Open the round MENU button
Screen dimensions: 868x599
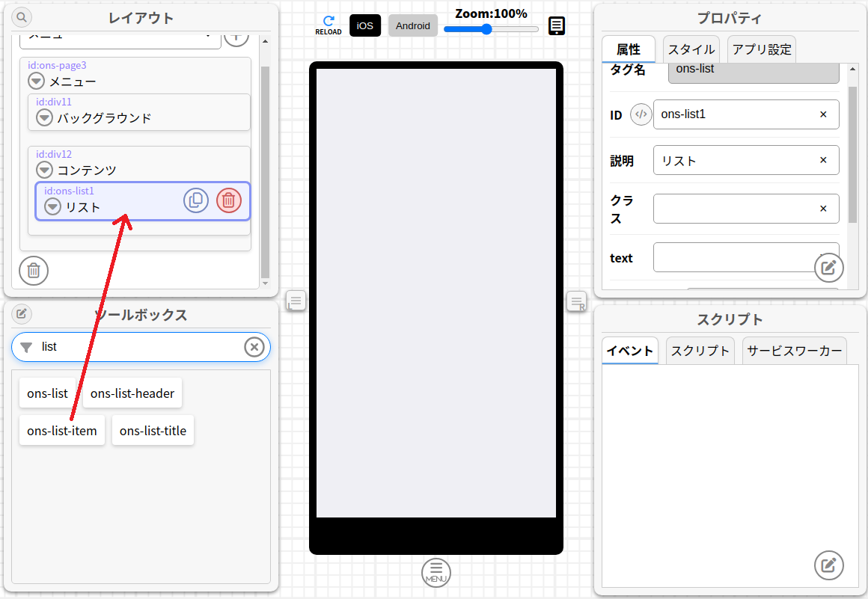point(436,572)
